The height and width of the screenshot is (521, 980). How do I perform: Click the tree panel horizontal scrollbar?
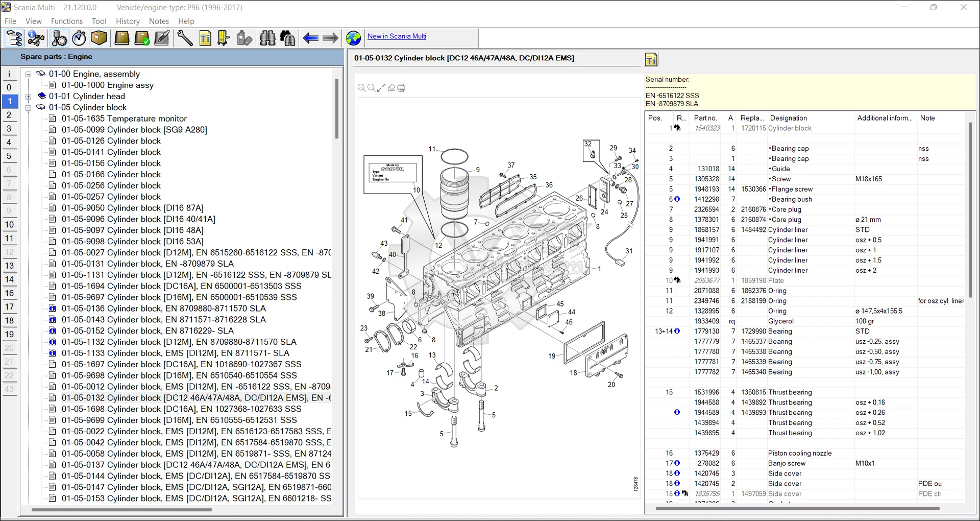(x=121, y=510)
